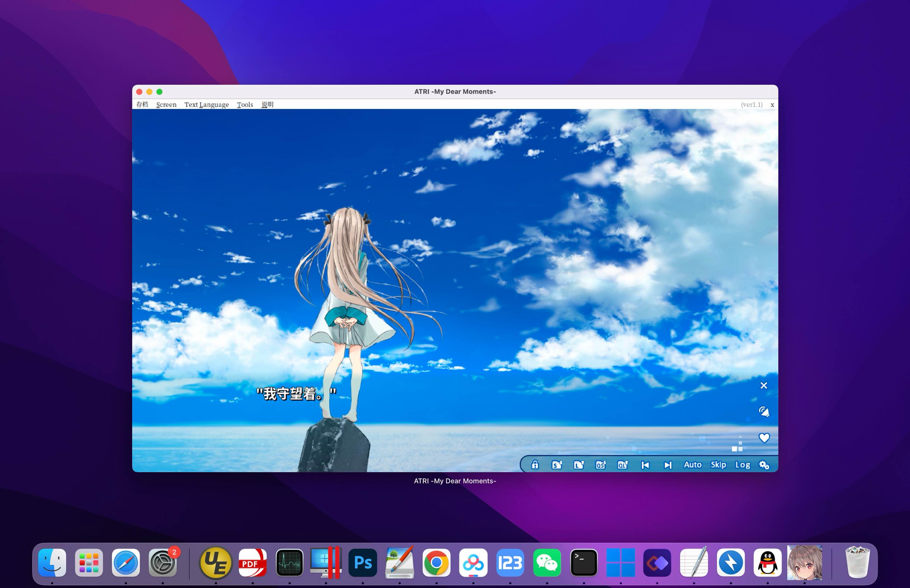Screen dimensions: 910x588
Task: Launch Terminal from the Dock
Action: (x=584, y=562)
